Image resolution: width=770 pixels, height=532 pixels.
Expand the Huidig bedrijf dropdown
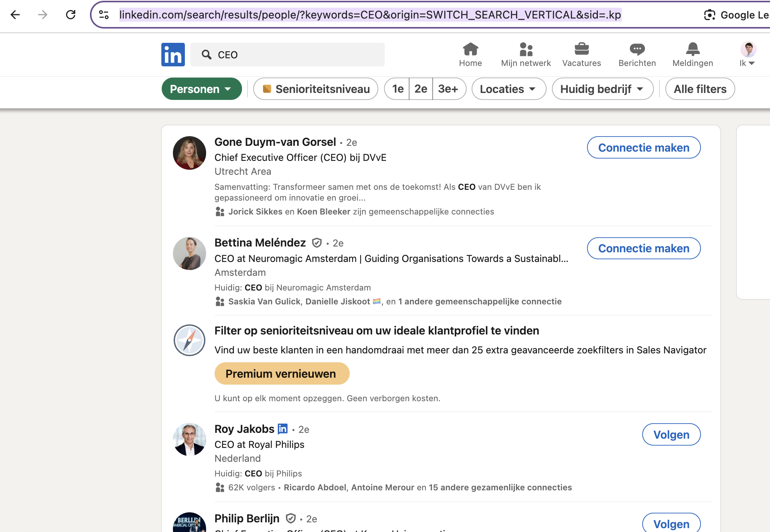[x=602, y=89]
